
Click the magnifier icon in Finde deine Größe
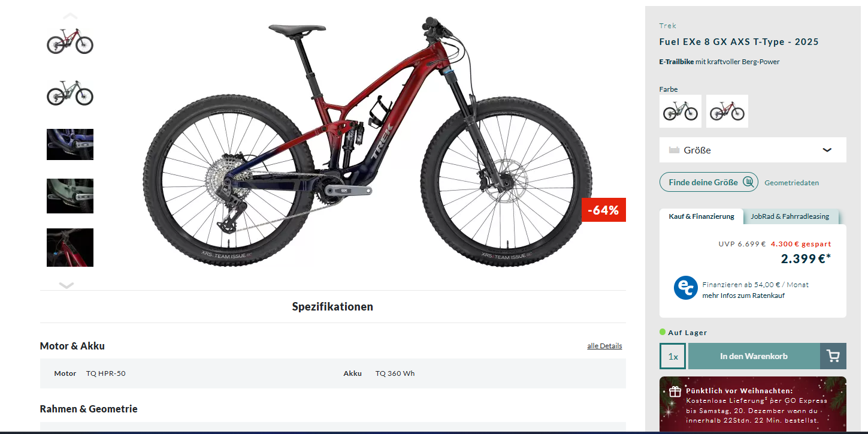[748, 182]
